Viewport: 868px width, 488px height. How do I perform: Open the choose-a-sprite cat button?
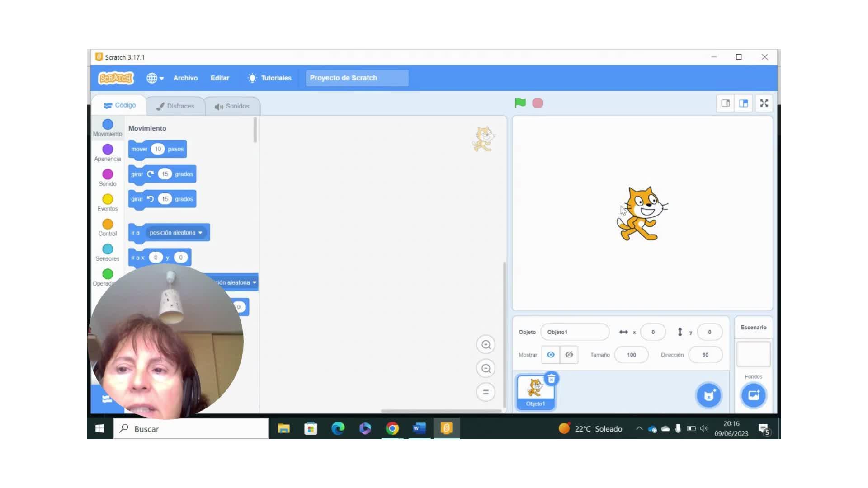click(x=708, y=396)
